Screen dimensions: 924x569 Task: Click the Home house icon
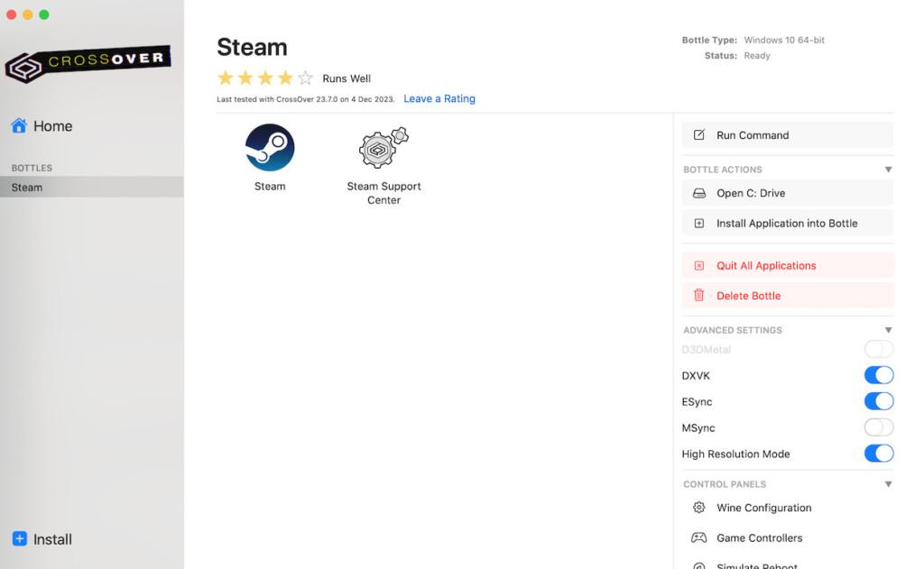19,125
